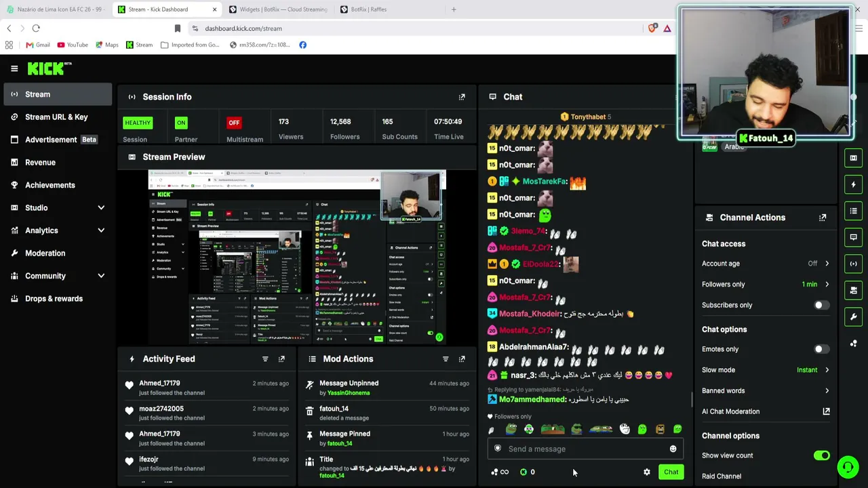Disable Show view count switch
Image resolution: width=868 pixels, height=488 pixels.
pyautogui.click(x=821, y=455)
